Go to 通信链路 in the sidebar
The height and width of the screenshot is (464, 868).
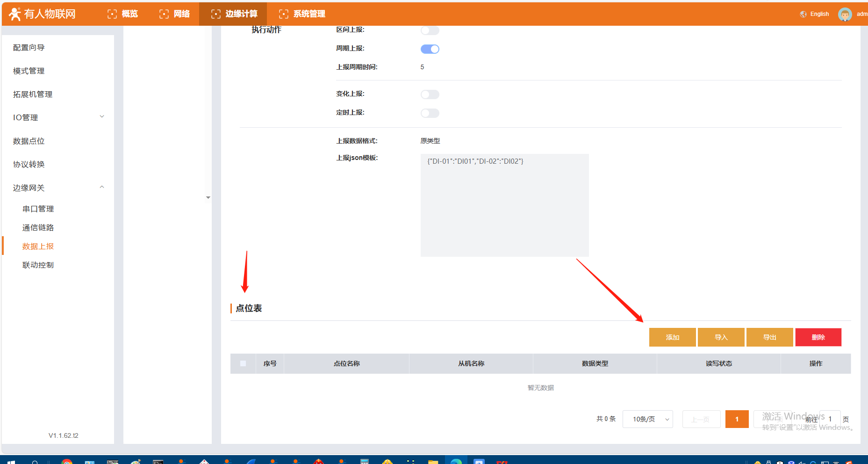(38, 228)
